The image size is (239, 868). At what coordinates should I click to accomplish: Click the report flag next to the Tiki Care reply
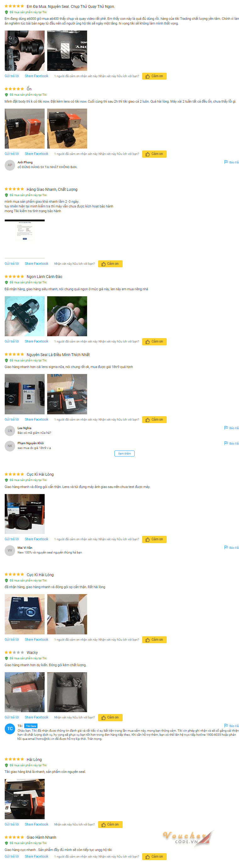[231, 725]
